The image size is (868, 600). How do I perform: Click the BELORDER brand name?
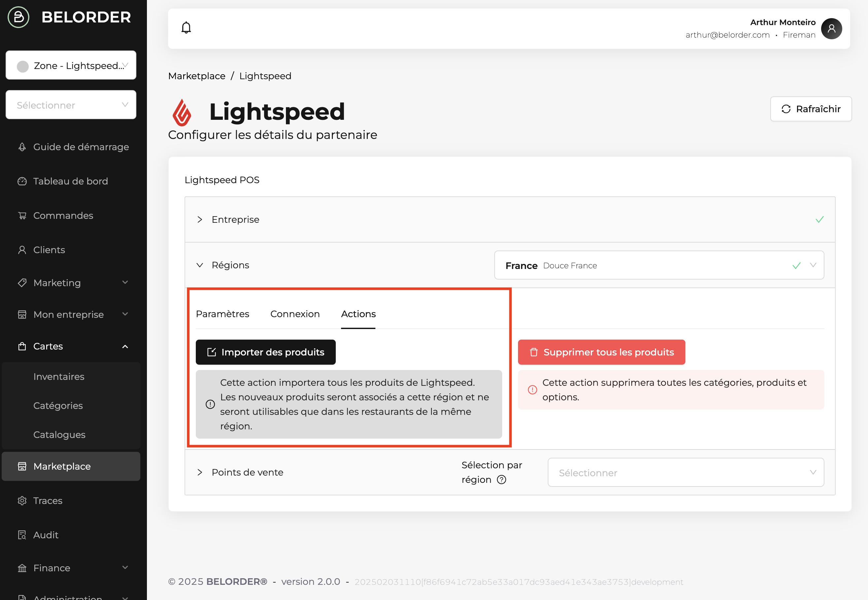coord(86,17)
